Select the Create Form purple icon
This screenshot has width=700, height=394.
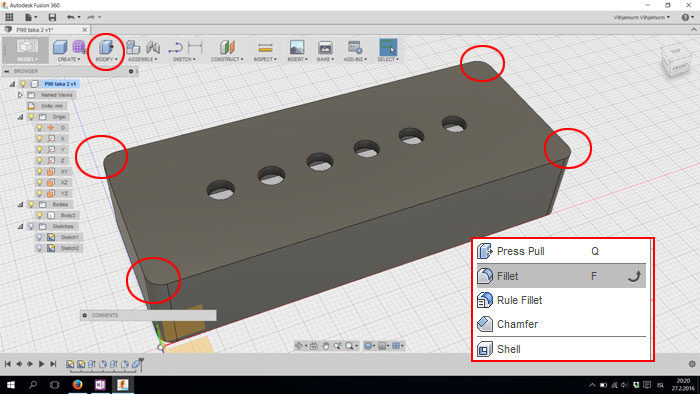[x=79, y=47]
